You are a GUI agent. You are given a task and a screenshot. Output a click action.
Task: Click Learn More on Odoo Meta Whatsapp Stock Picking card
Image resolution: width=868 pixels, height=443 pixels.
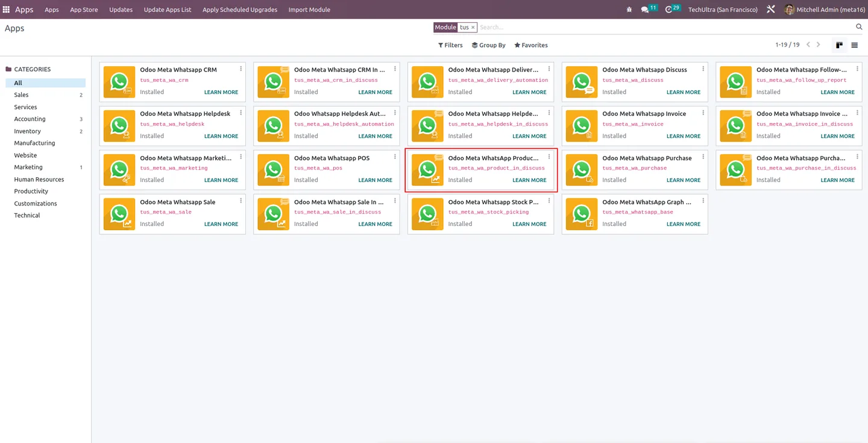coord(529,224)
